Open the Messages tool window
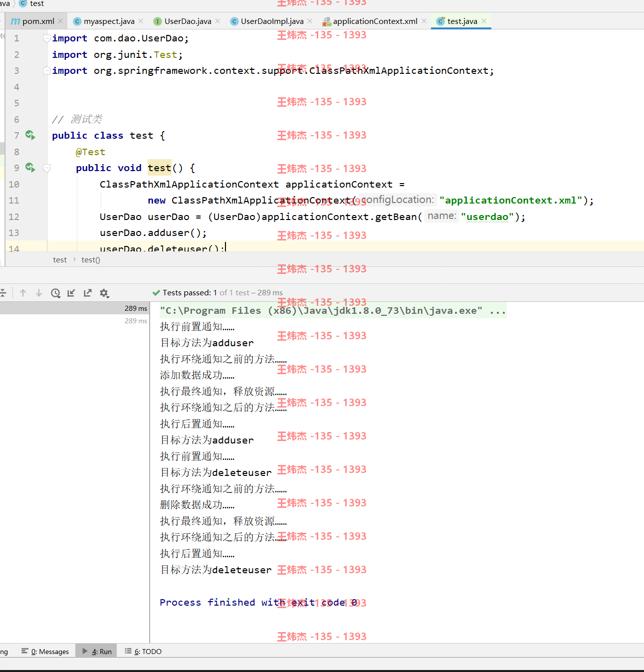644x672 pixels. 45,651
